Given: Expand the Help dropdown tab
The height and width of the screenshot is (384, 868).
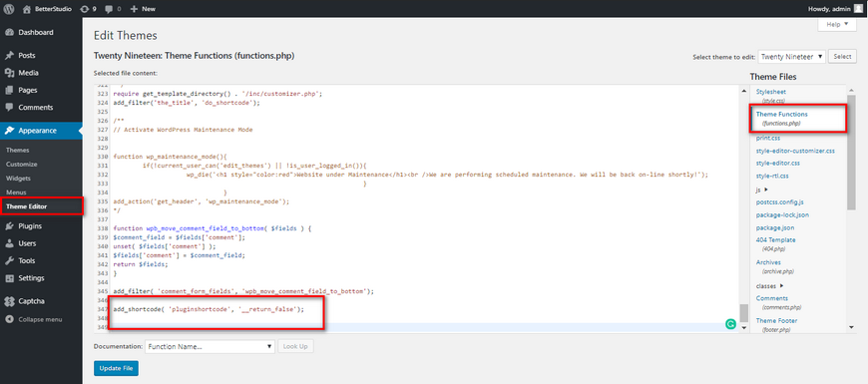Looking at the screenshot, I should [837, 24].
